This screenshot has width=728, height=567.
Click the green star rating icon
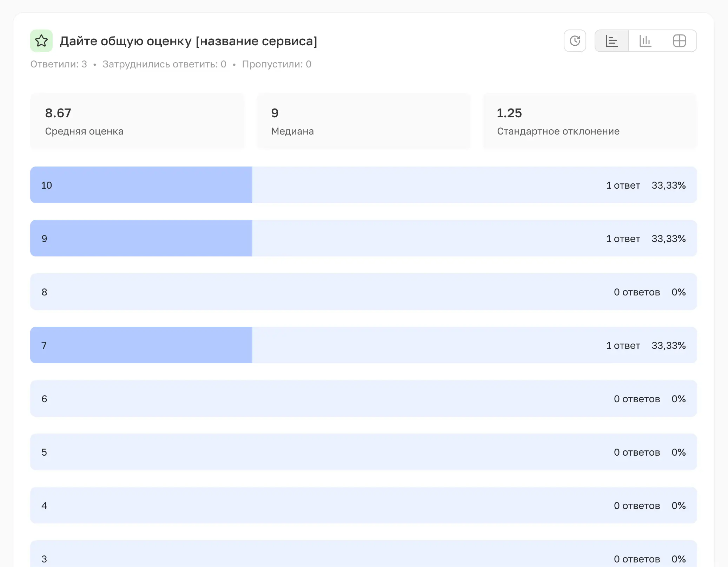point(41,41)
